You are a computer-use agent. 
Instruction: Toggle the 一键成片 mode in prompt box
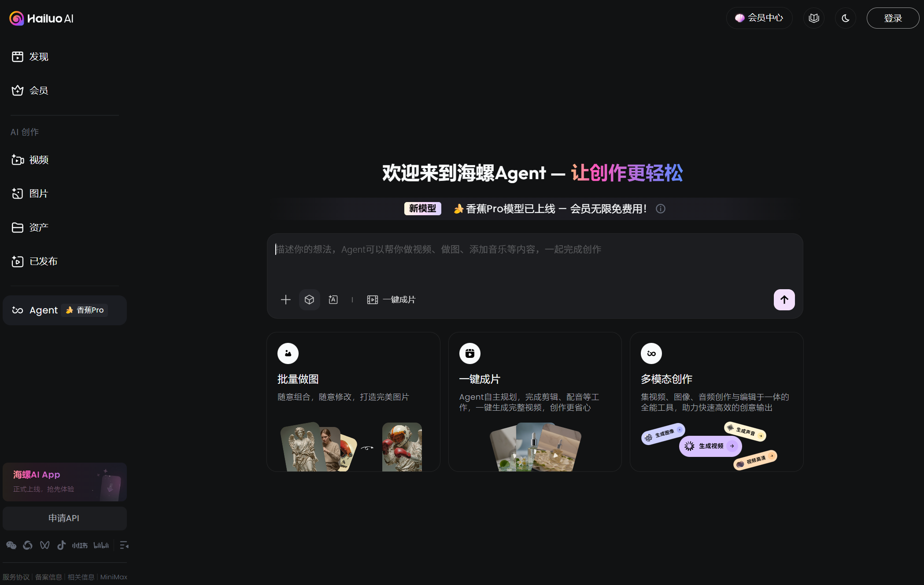pos(391,300)
